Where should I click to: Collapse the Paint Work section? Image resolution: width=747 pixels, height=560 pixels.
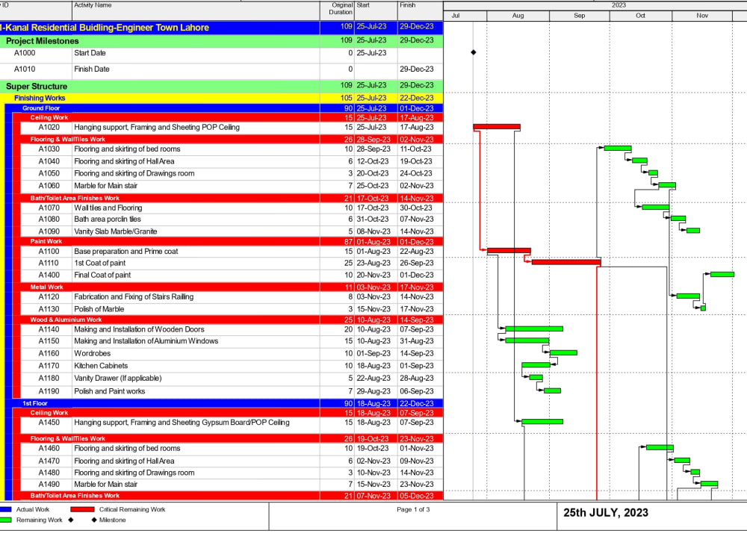[x=45, y=241]
